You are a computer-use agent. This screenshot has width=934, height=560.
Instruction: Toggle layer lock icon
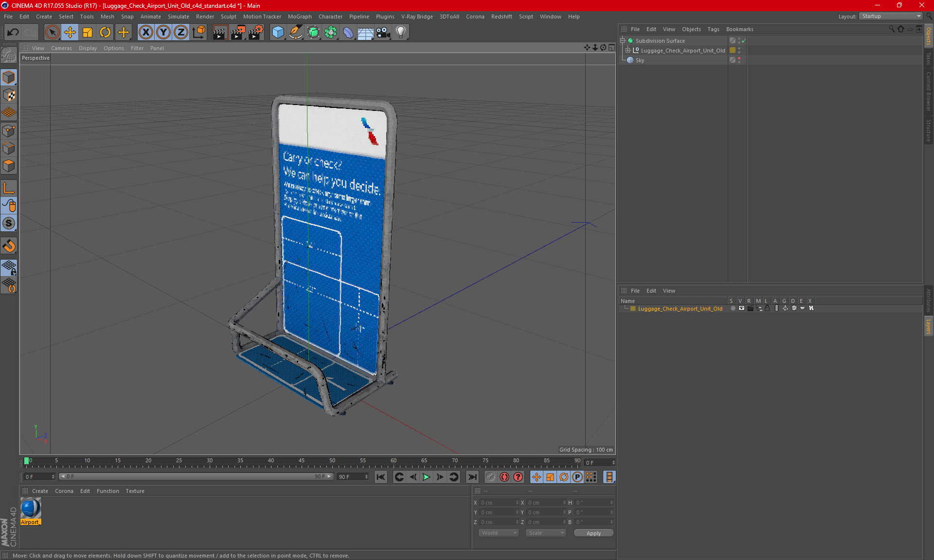tap(767, 308)
